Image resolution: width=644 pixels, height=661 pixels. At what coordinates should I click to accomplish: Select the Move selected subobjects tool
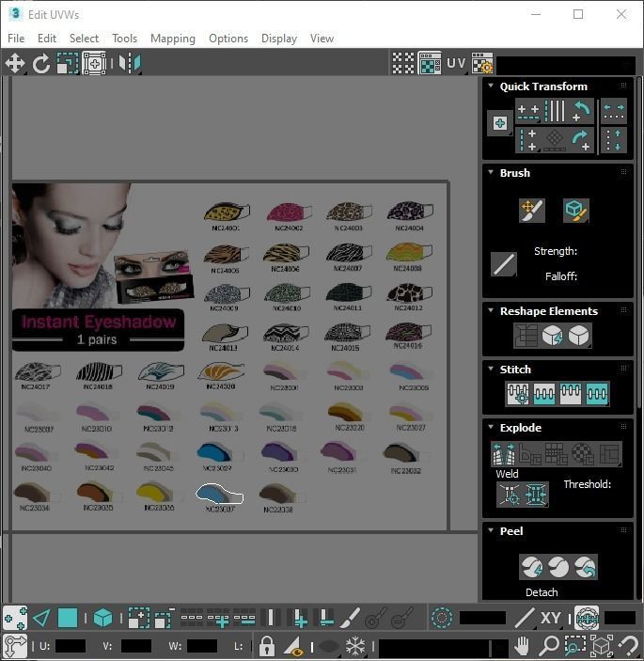15,64
